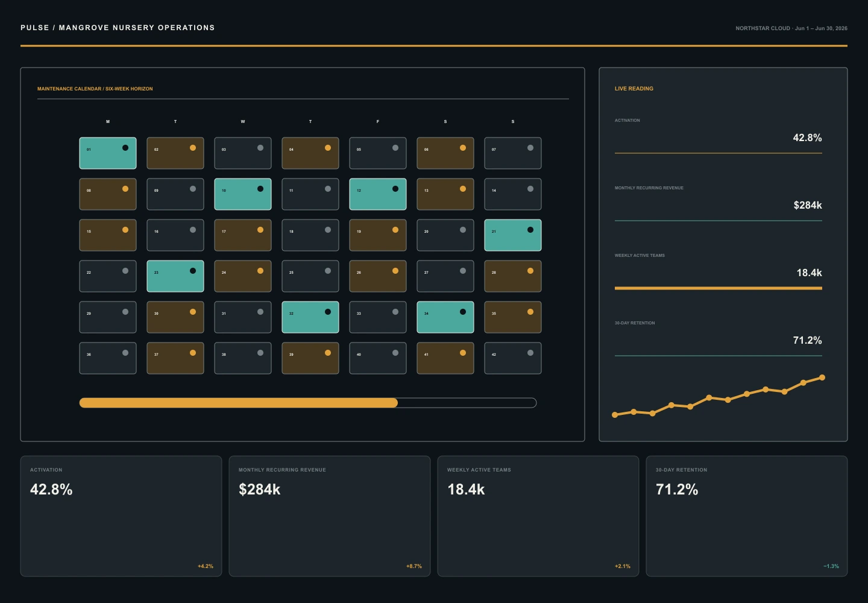Click the black status dot in cell 01
This screenshot has height=603, width=868.
125,148
